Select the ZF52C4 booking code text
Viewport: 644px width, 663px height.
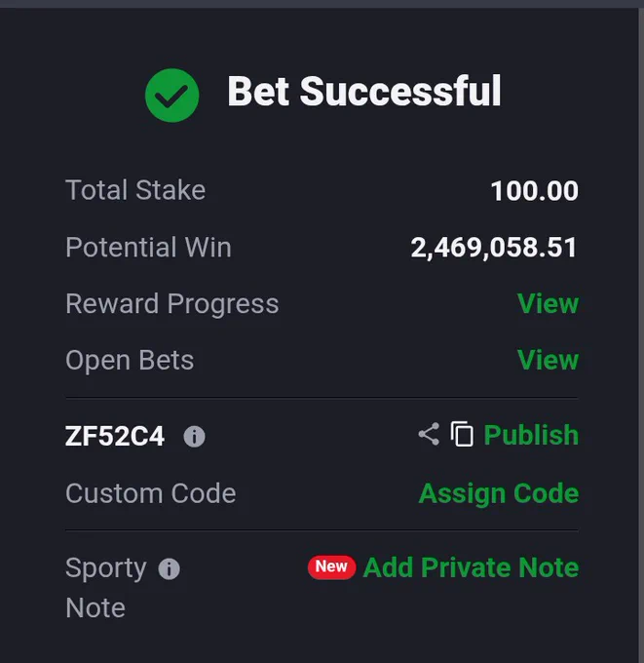[115, 436]
